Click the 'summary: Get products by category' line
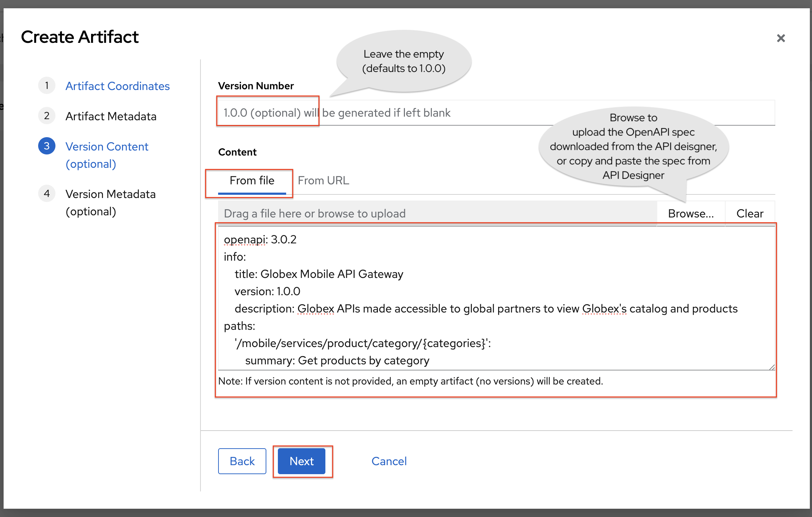Image resolution: width=812 pixels, height=517 pixels. tap(337, 360)
